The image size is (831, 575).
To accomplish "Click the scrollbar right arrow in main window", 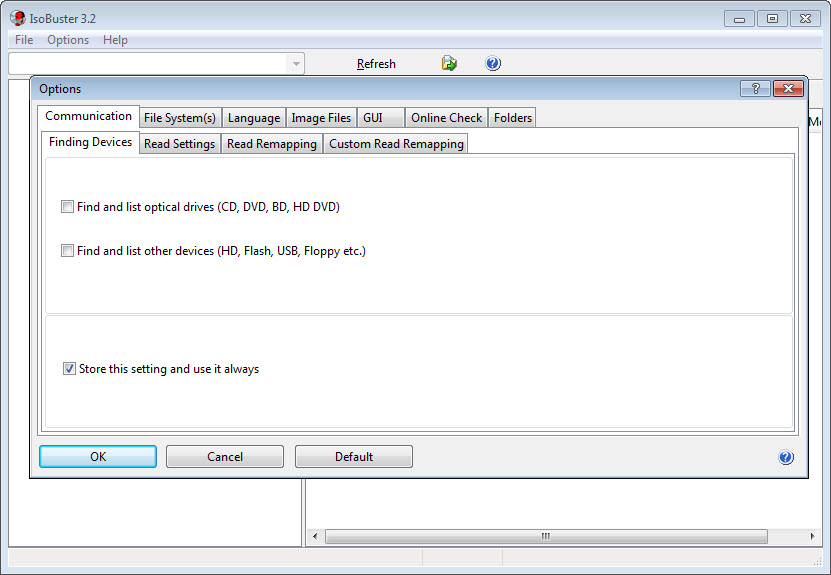I will 812,536.
